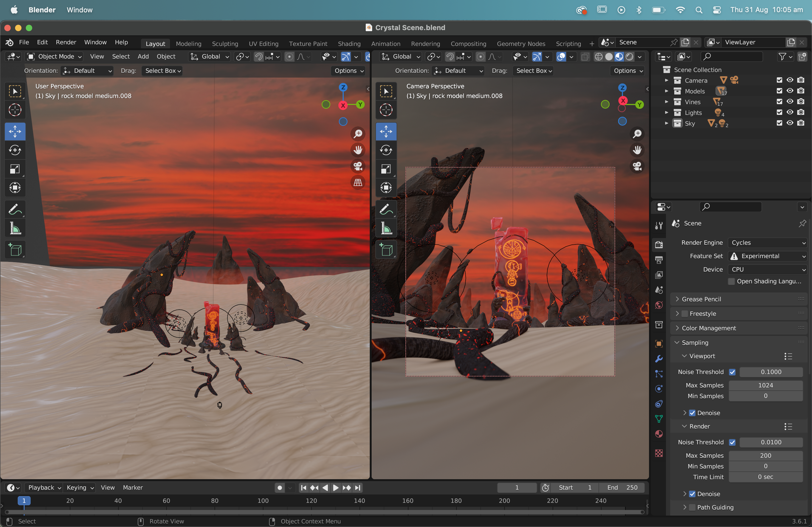Switch to the Shading workspace tab

349,43
